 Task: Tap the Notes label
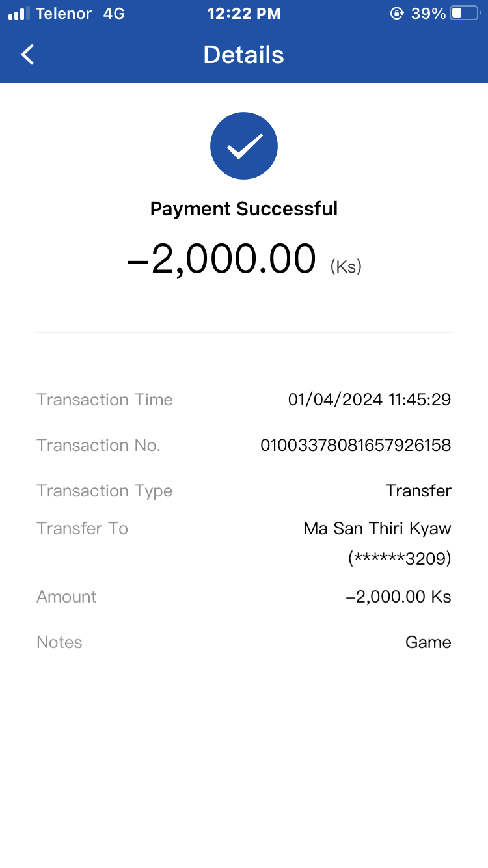pyautogui.click(x=59, y=642)
